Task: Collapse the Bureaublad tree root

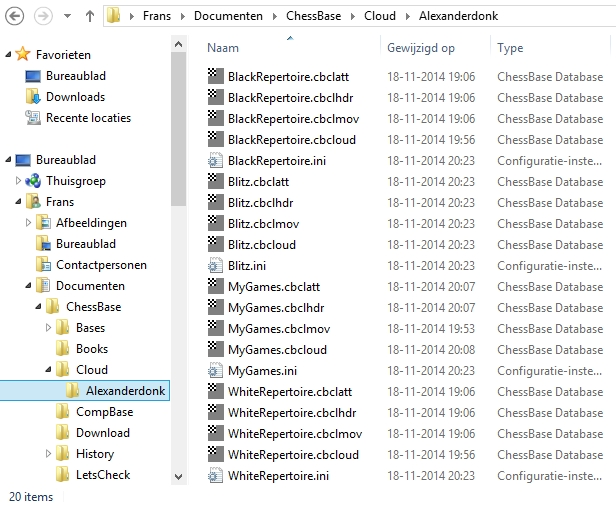Action: (x=8, y=160)
